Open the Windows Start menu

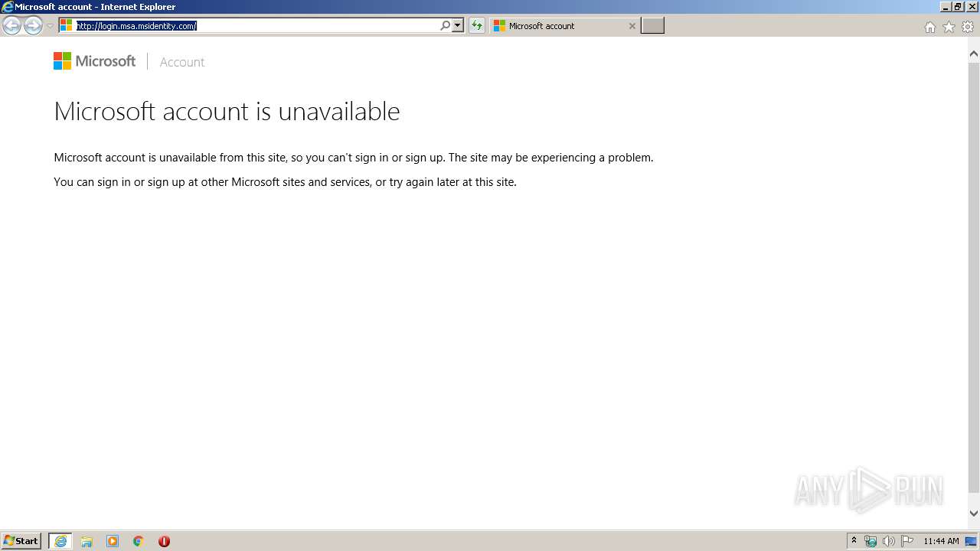coord(21,541)
